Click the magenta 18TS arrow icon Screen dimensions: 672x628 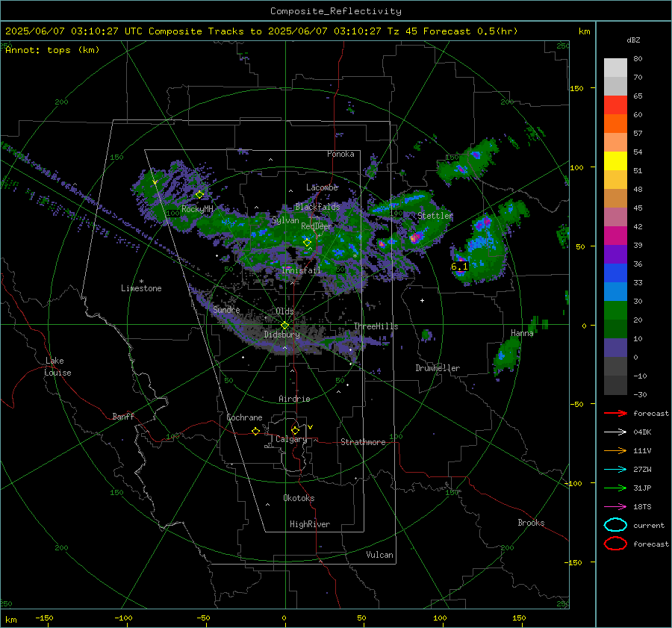coord(615,507)
